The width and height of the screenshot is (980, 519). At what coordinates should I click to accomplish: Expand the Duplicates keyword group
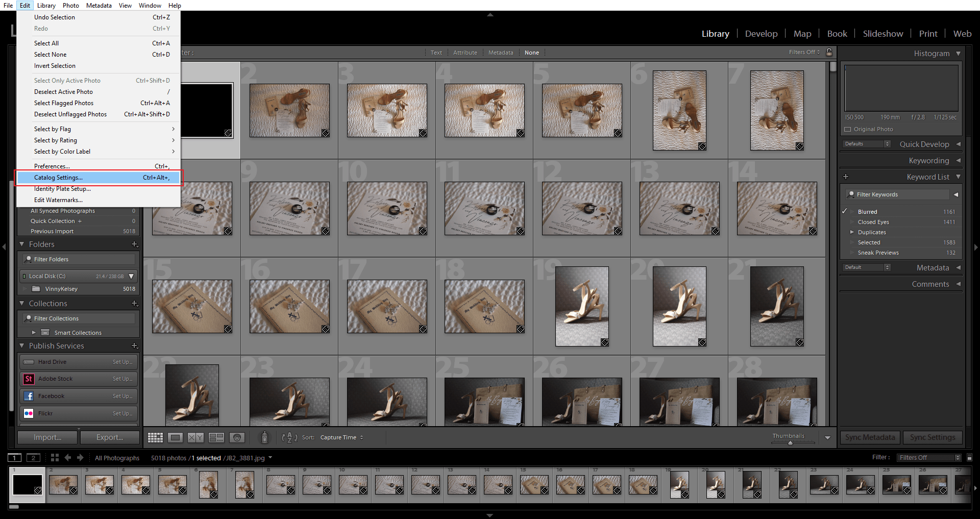(852, 232)
